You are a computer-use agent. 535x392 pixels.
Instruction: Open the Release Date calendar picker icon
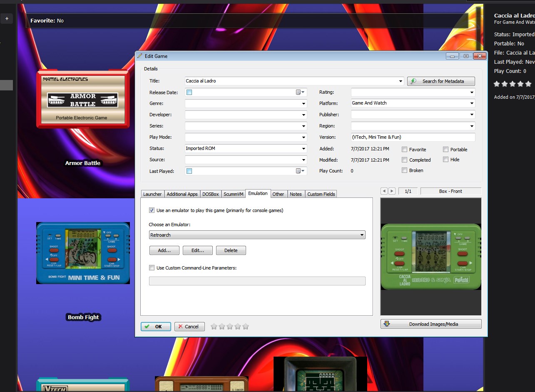(x=300, y=92)
